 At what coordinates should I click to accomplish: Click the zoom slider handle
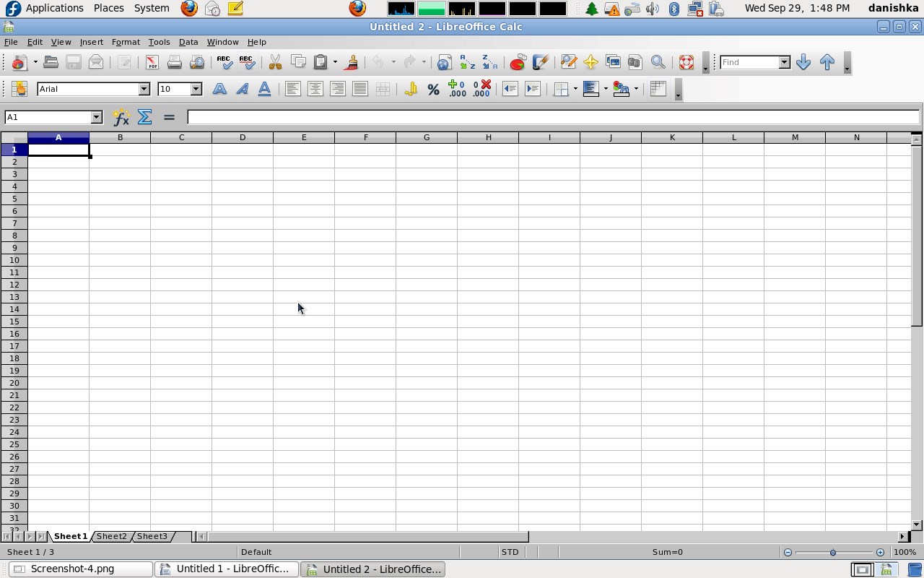point(833,552)
